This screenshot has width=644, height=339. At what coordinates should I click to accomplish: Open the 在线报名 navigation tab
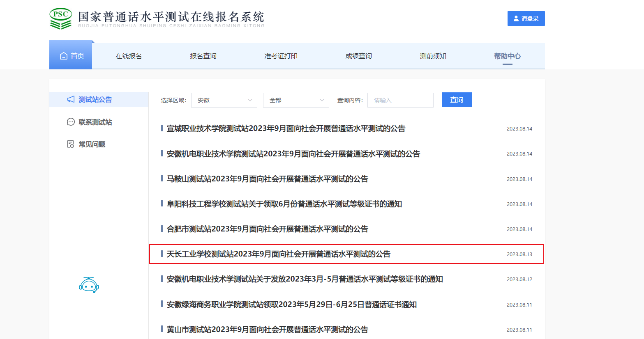[129, 56]
